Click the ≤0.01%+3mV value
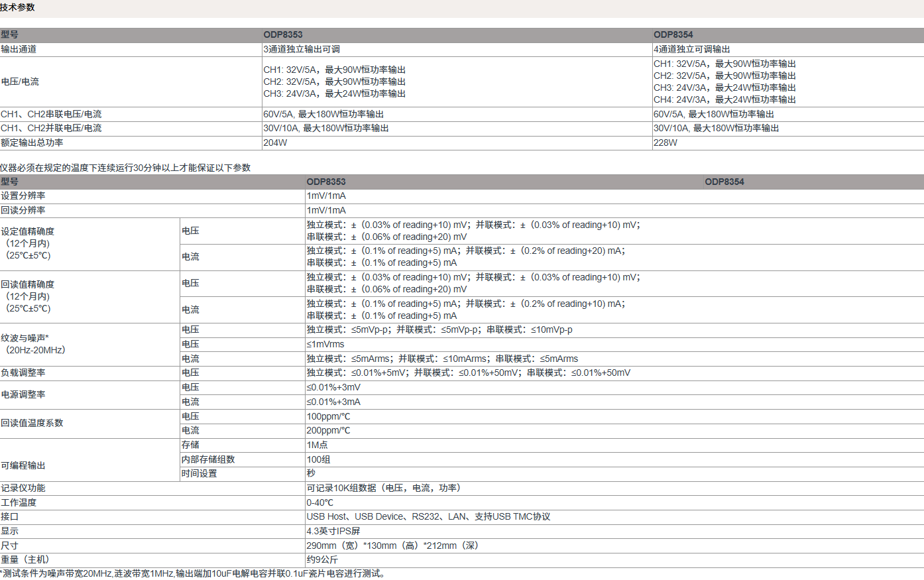This screenshot has height=580, width=924. click(x=333, y=387)
